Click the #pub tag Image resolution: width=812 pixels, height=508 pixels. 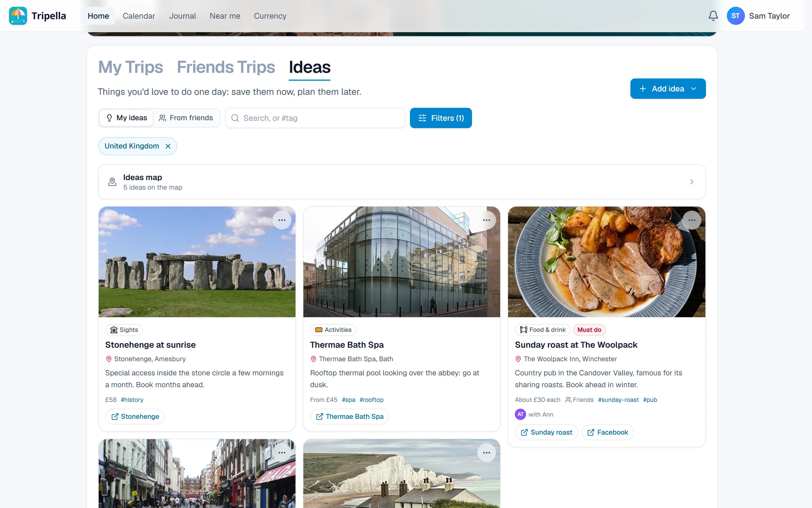(x=650, y=400)
